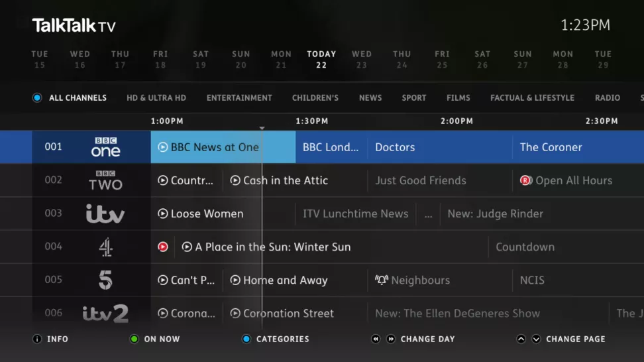The image size is (644, 362).
Task: Click the play icon on Cash in the Attic
Action: click(235, 180)
